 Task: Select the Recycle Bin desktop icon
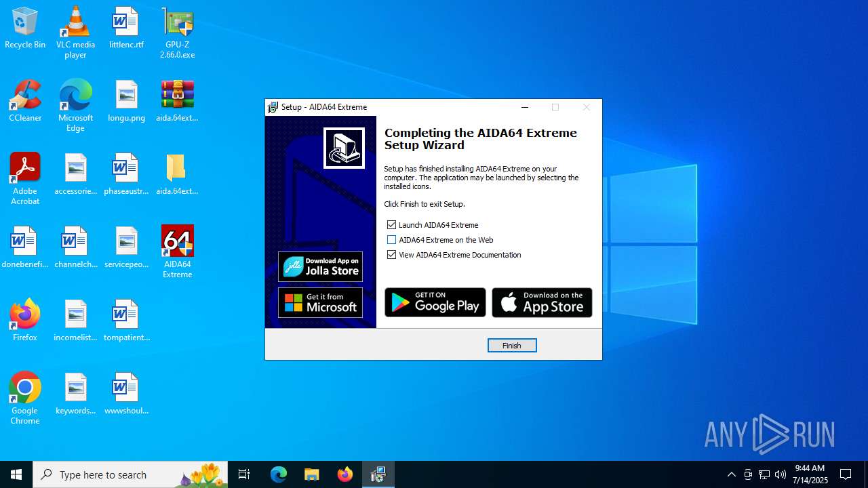[x=25, y=28]
